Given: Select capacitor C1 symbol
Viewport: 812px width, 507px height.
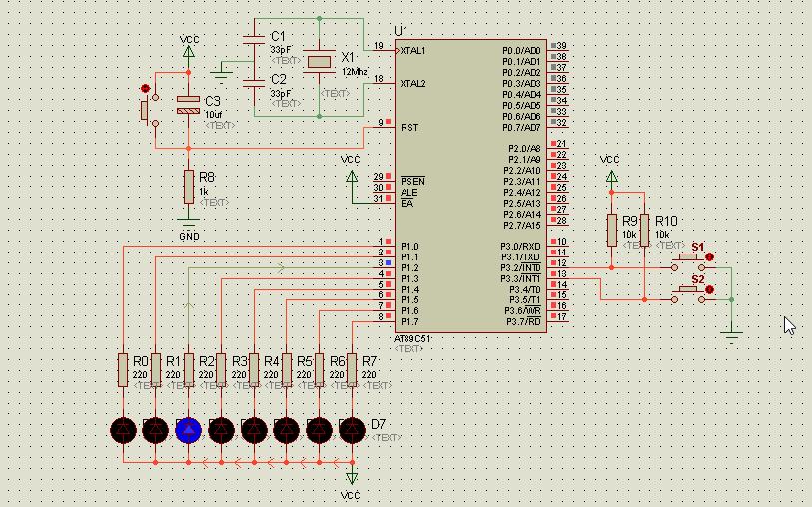Looking at the screenshot, I should click(254, 39).
